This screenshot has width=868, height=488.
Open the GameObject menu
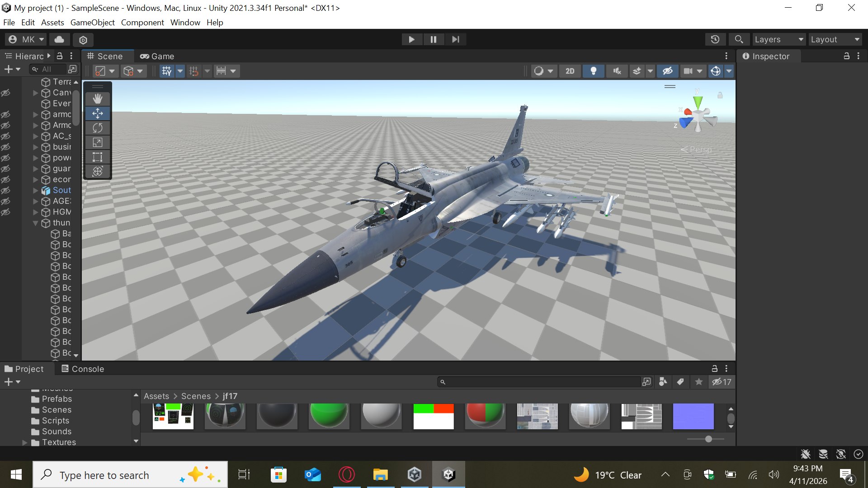click(x=92, y=23)
